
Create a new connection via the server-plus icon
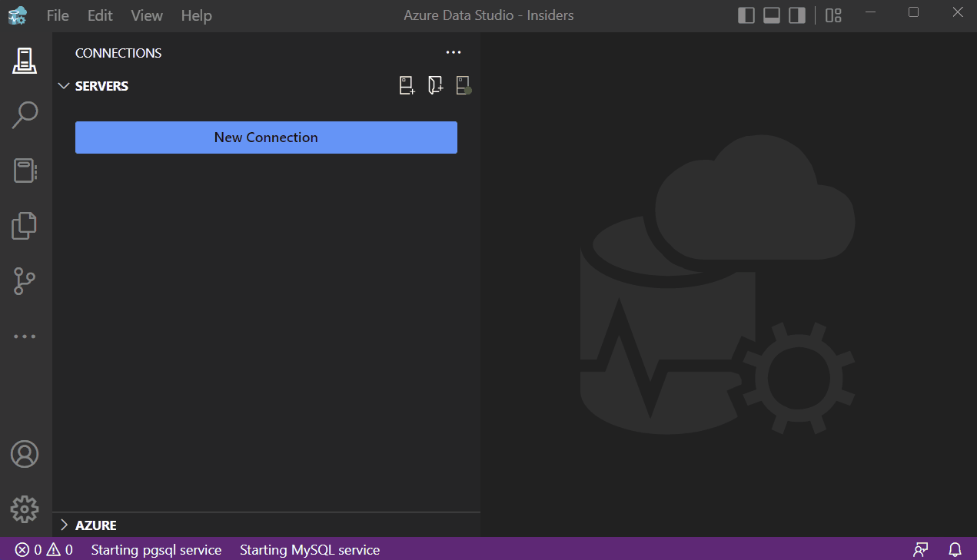pos(407,85)
